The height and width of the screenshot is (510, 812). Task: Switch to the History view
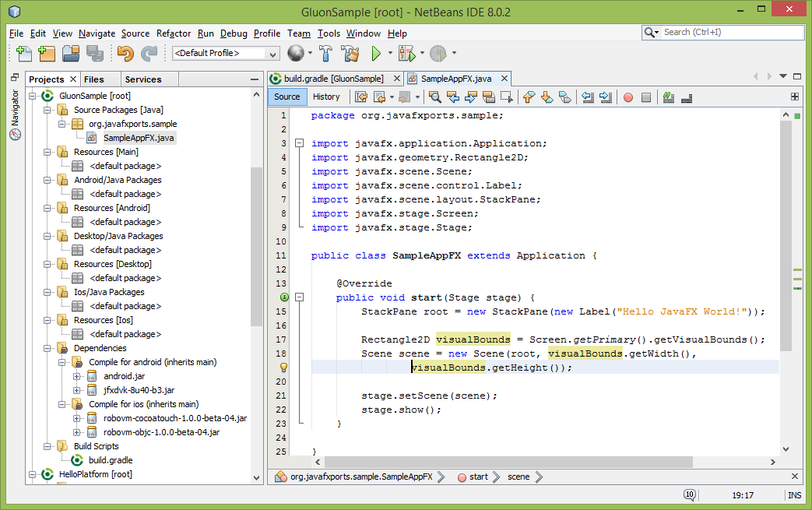click(x=327, y=97)
